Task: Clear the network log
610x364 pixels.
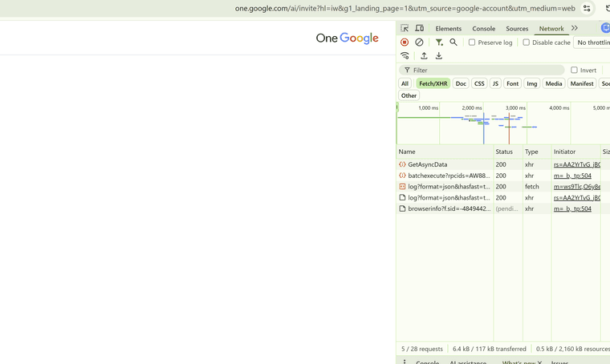Action: 419,42
